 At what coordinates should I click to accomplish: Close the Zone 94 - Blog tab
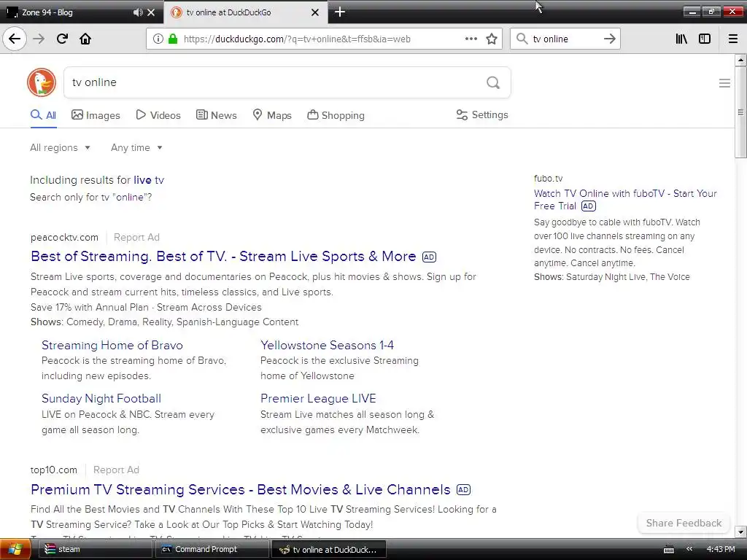click(151, 12)
